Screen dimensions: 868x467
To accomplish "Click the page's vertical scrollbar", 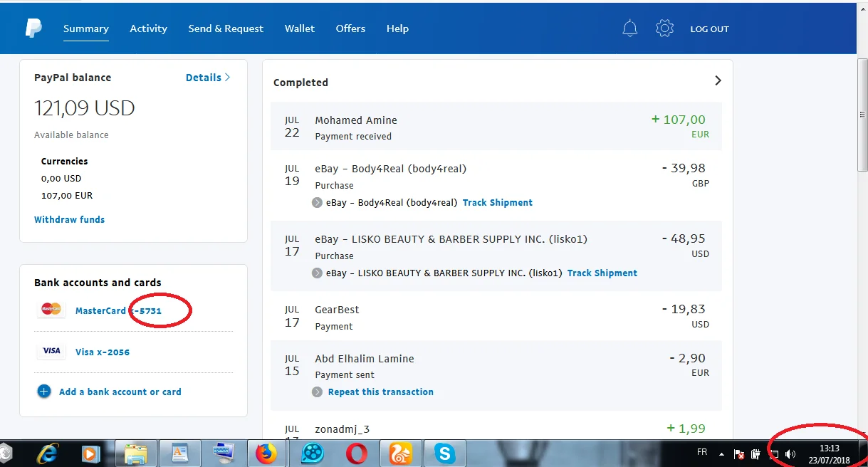I will 862,114.
